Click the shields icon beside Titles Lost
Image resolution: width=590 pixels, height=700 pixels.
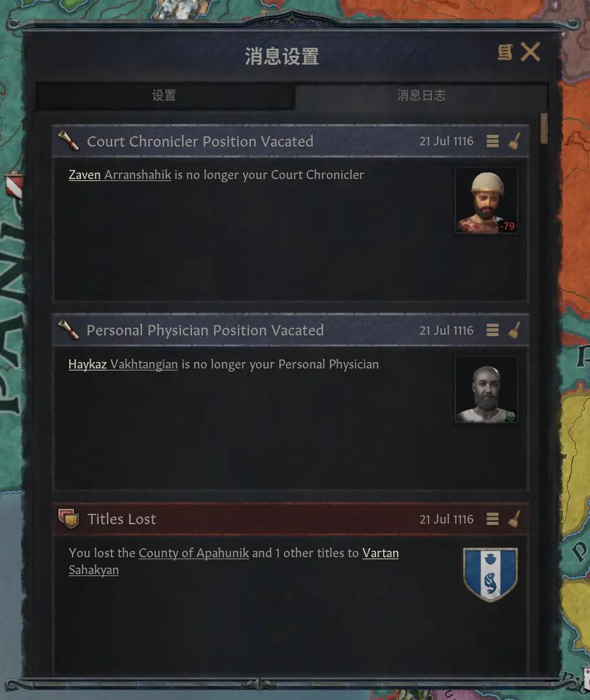68,519
